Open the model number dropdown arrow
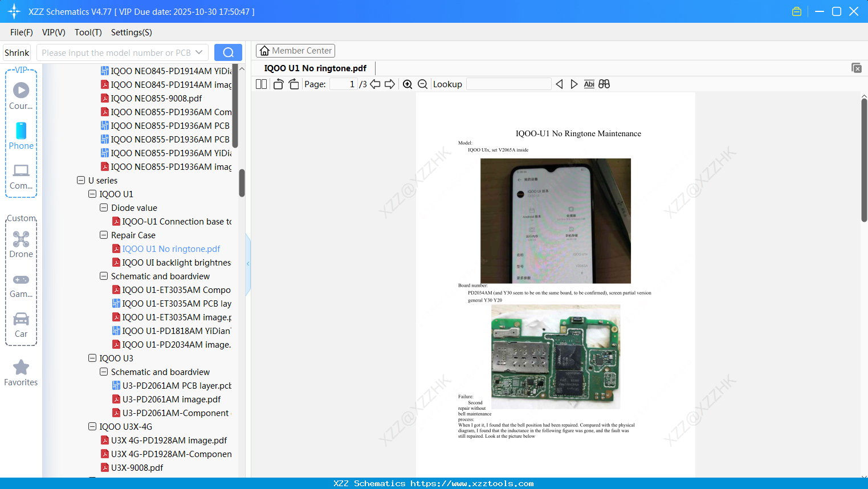Viewport: 868px width, 489px height. [x=199, y=52]
